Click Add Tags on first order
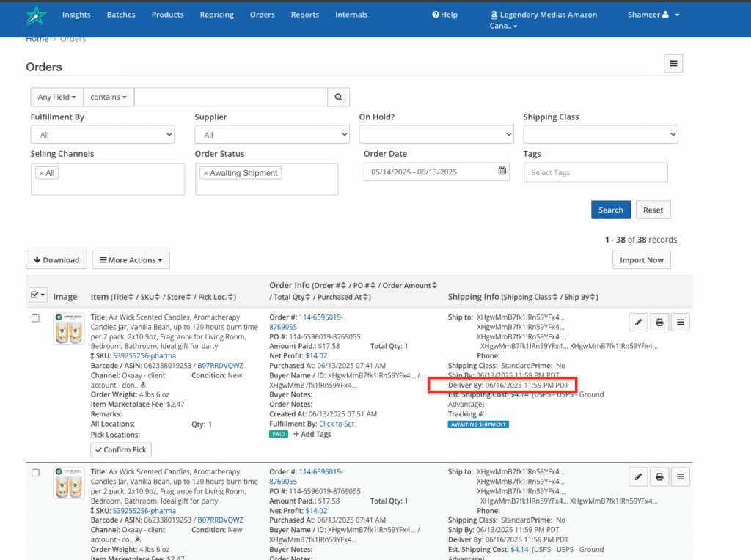 tap(312, 434)
